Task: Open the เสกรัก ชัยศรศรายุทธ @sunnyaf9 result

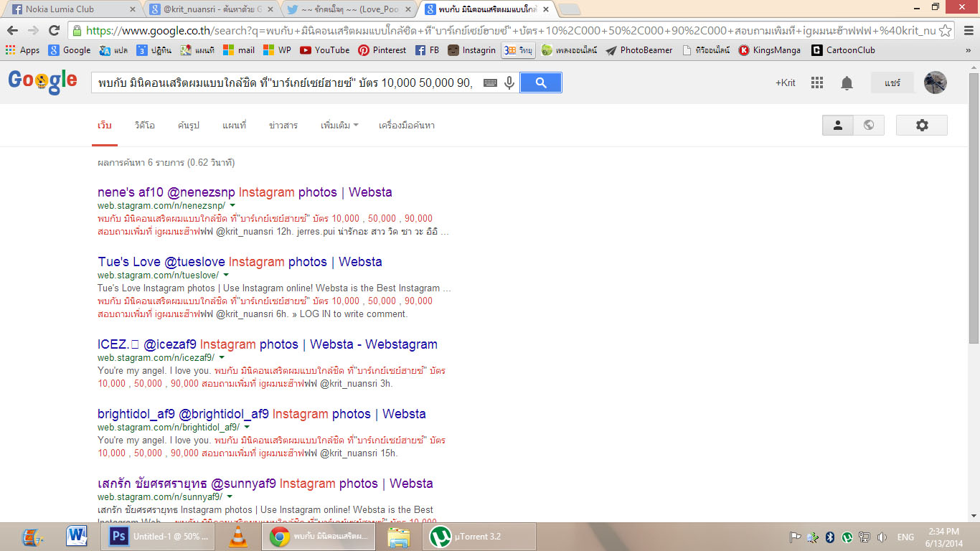Action: (265, 484)
